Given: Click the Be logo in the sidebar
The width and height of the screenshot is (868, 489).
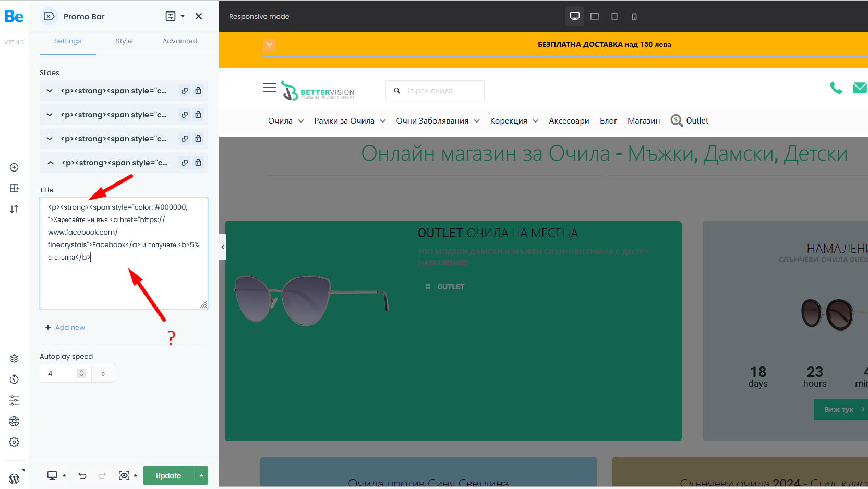Looking at the screenshot, I should pos(14,17).
